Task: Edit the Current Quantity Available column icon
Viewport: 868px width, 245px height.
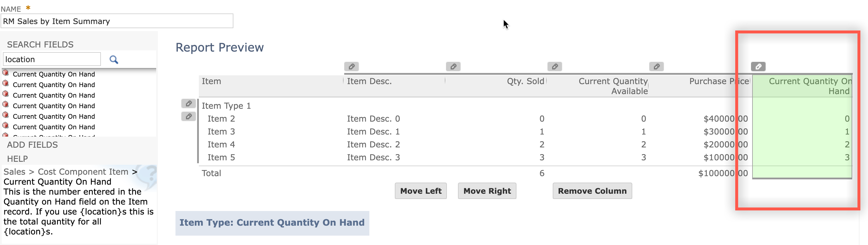Action: [x=656, y=67]
